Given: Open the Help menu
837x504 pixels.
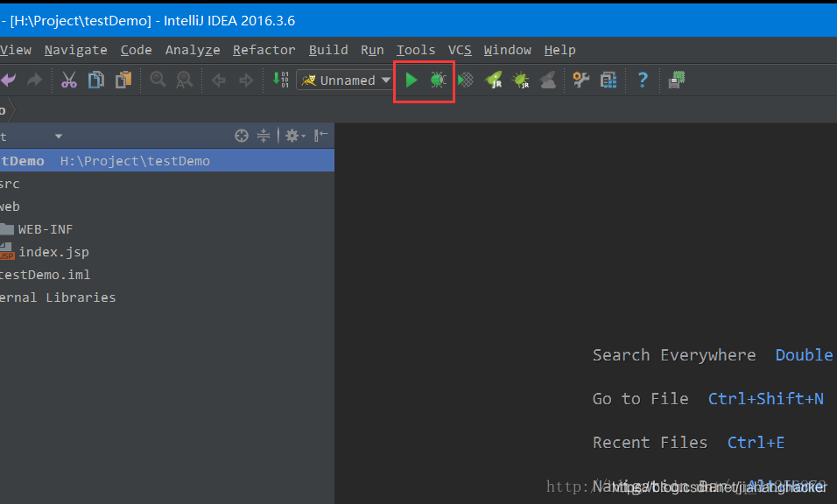Looking at the screenshot, I should point(560,50).
